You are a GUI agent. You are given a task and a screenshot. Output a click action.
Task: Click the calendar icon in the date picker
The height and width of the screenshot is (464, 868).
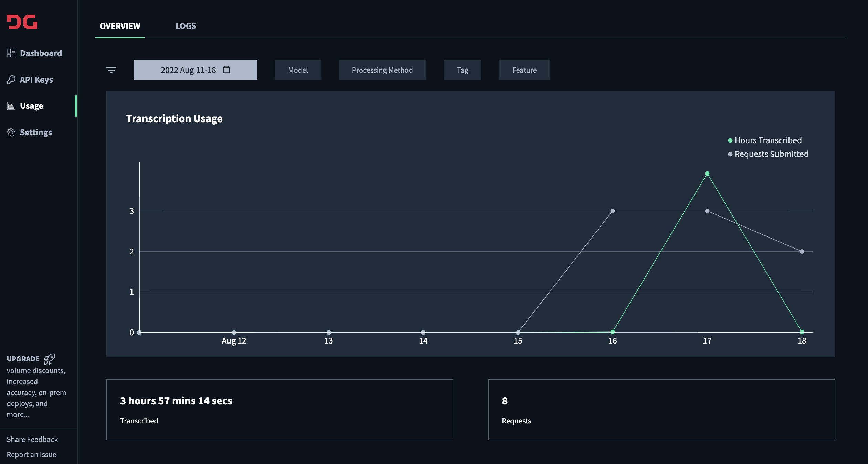[226, 70]
